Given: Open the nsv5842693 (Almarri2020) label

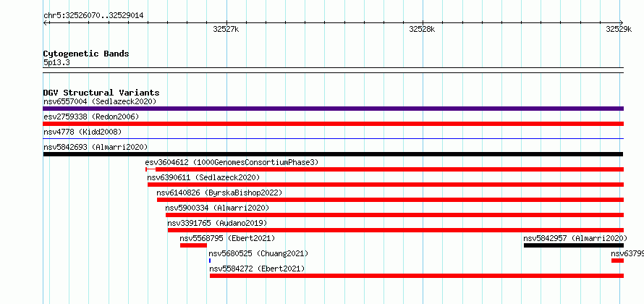Looking at the screenshot, I should 96,147.
